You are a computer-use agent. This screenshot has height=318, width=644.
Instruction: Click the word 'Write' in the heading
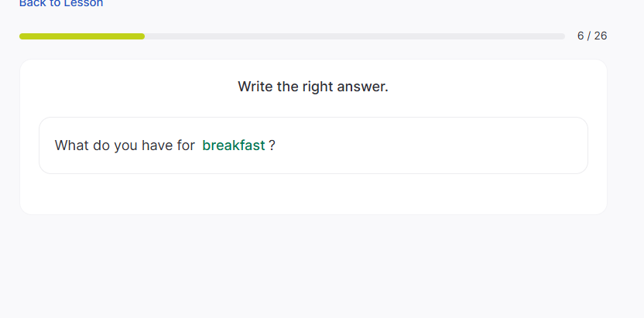(x=255, y=87)
